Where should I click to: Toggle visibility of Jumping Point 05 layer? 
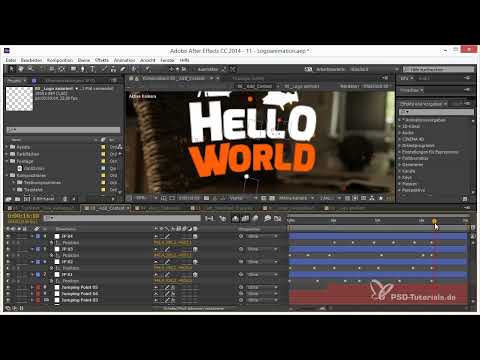tap(8, 287)
